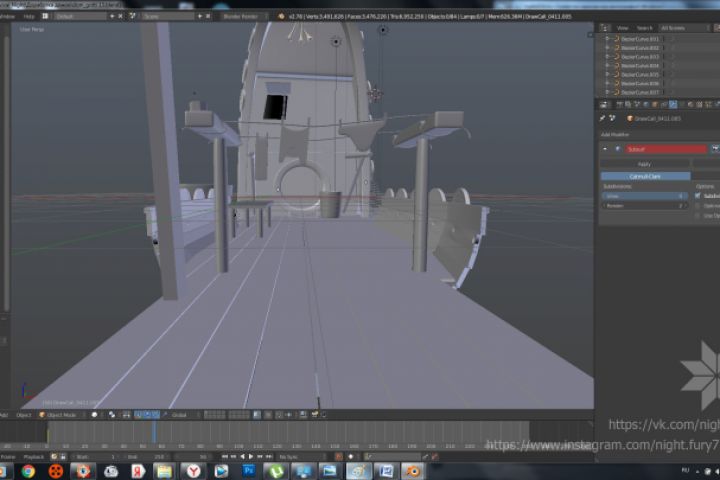Open the No Sync dropdown

point(301,457)
